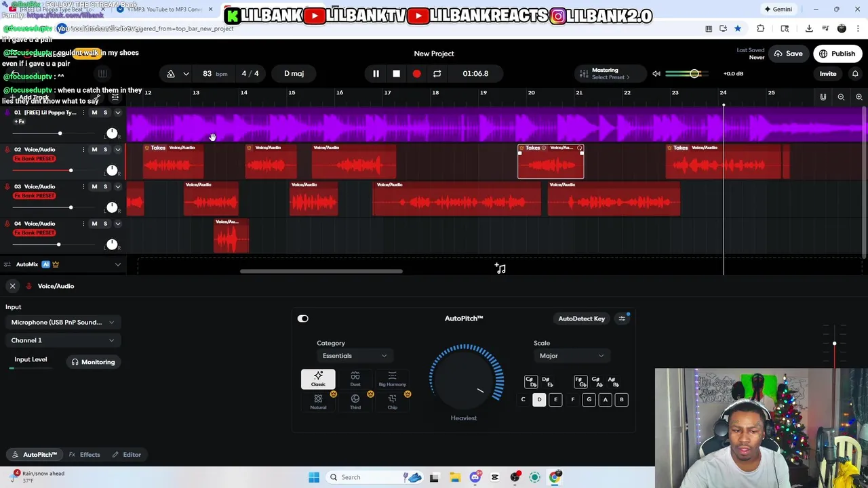
Task: Expand the AutoMix section
Action: coord(117,264)
